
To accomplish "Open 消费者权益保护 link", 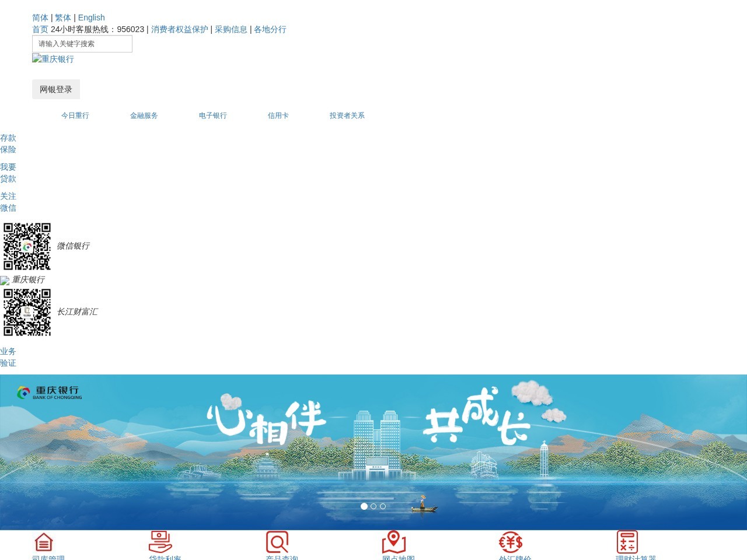I will tap(180, 29).
